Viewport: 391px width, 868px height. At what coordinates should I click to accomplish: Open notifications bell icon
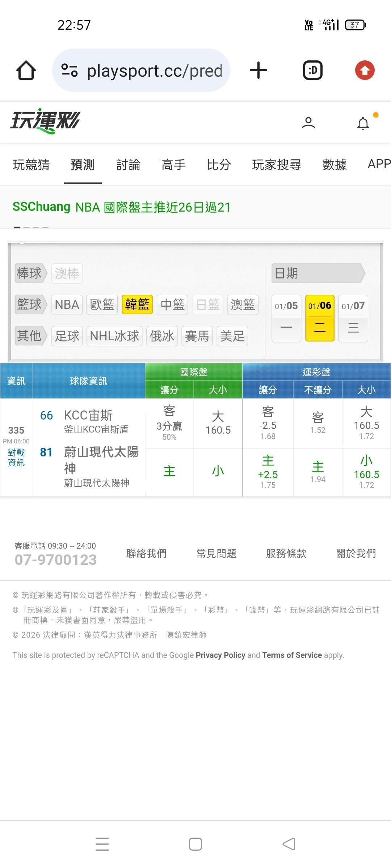coord(363,123)
